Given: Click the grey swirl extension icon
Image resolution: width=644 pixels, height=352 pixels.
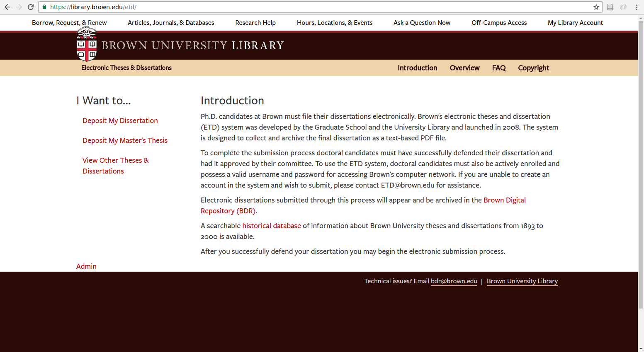Looking at the screenshot, I should point(623,7).
